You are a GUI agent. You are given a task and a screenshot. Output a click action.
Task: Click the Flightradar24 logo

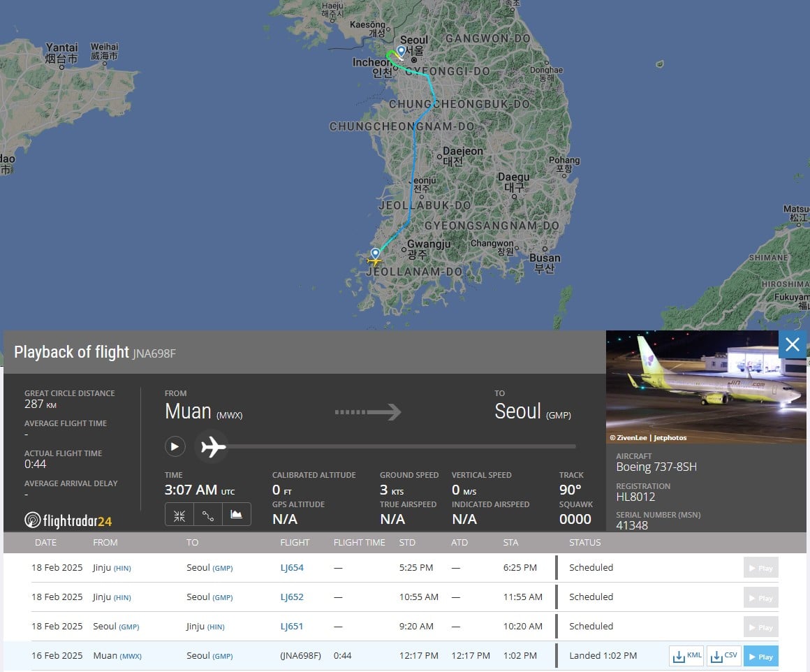68,520
